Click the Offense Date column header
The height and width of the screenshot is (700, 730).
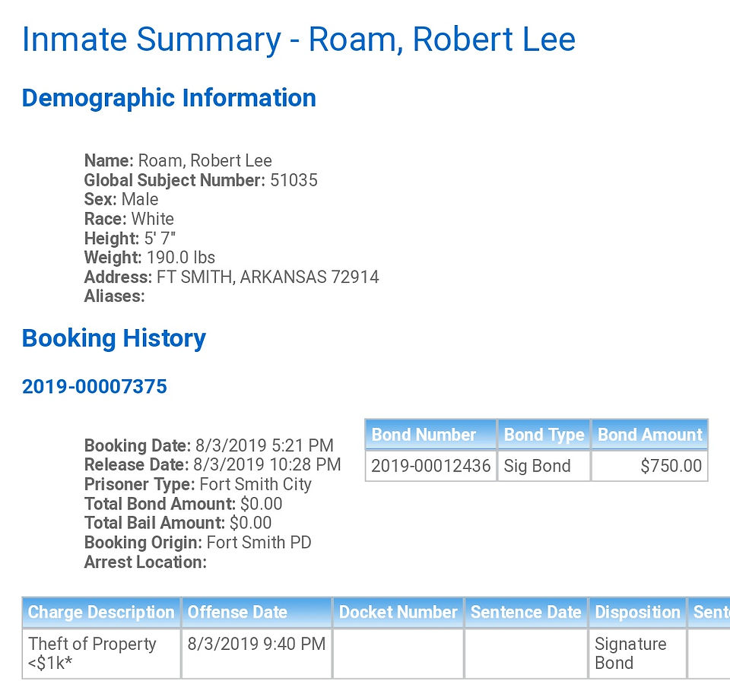point(256,612)
